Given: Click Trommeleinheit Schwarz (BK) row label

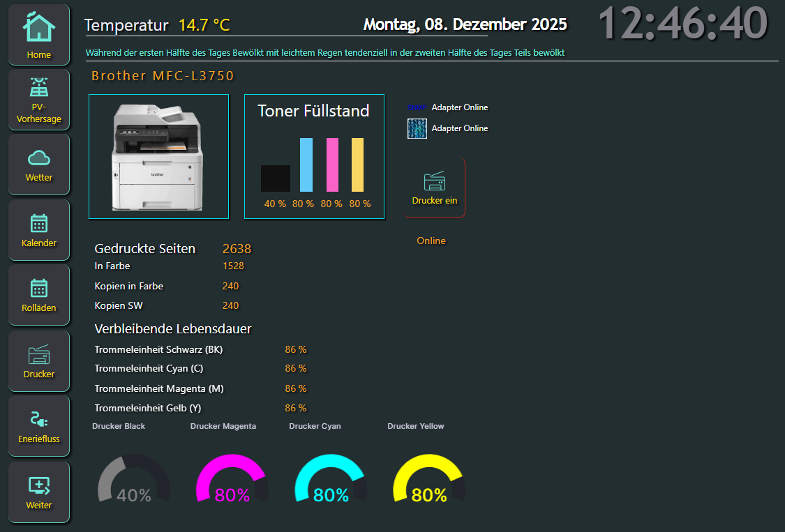Looking at the screenshot, I should tap(158, 349).
